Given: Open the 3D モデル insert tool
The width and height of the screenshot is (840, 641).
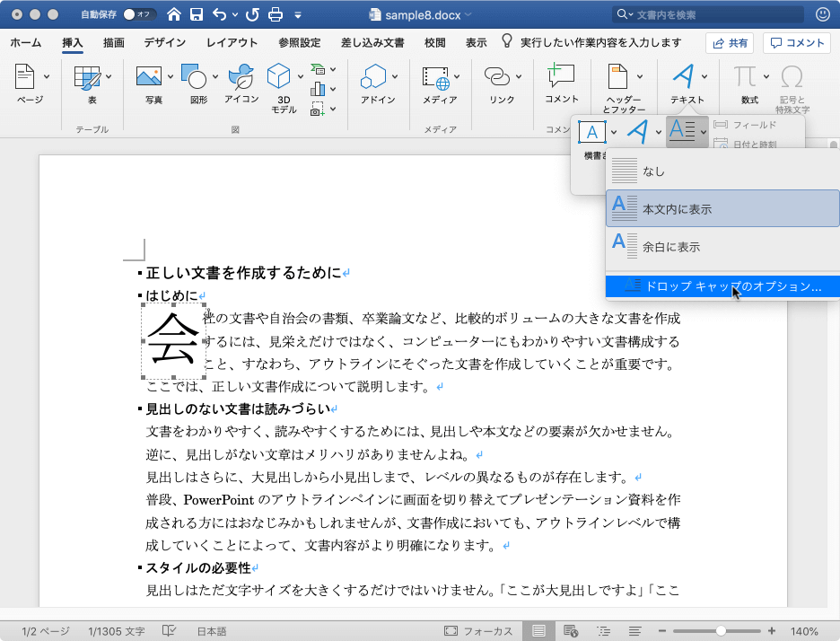Looking at the screenshot, I should coord(280,78).
